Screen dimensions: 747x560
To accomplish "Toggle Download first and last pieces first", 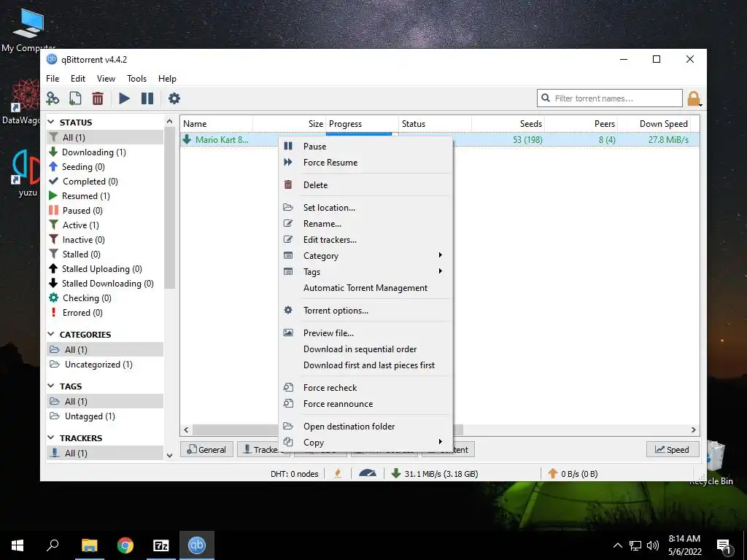I will click(x=365, y=365).
